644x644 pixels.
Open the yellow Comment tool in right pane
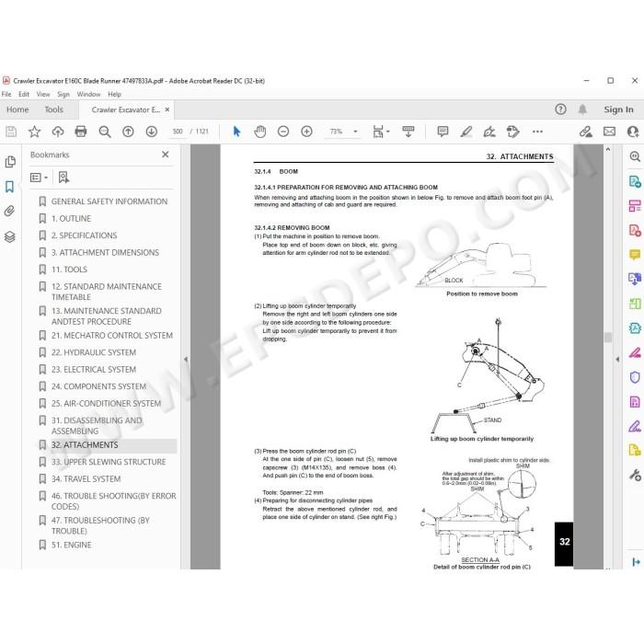point(635,255)
